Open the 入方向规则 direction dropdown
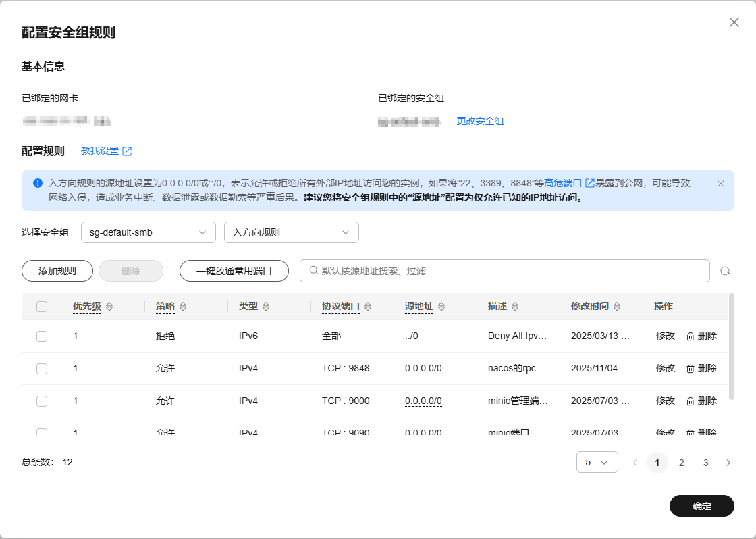This screenshot has height=539, width=756. (291, 232)
